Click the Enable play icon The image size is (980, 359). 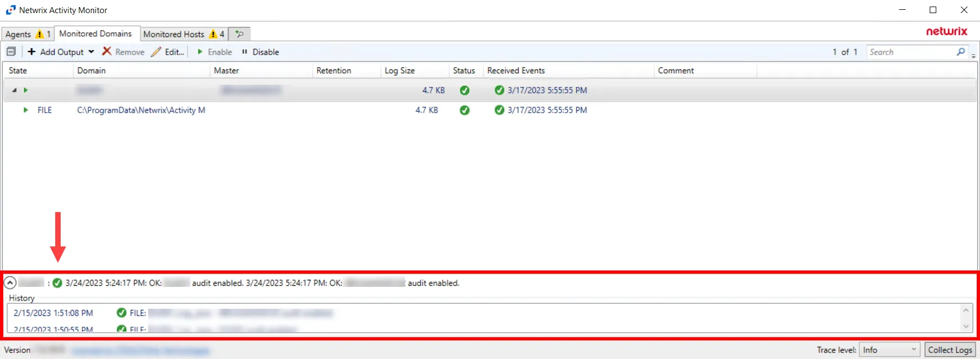(x=200, y=52)
